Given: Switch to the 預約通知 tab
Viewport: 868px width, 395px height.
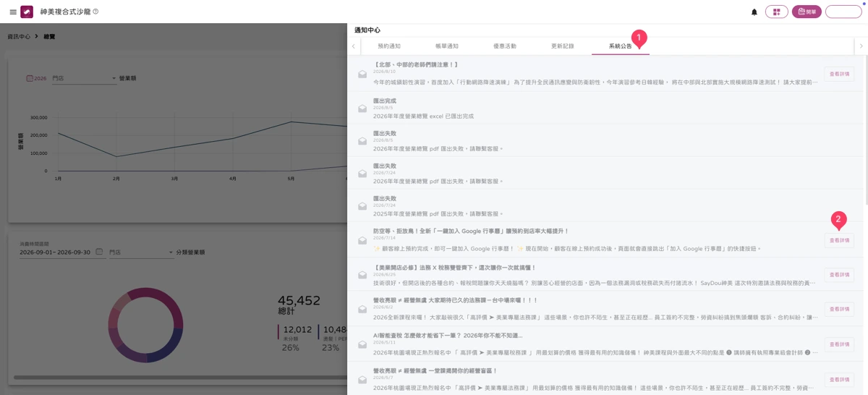Looking at the screenshot, I should 388,46.
